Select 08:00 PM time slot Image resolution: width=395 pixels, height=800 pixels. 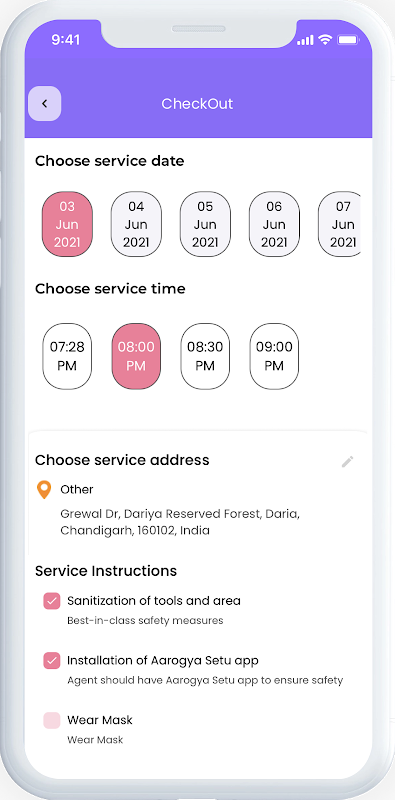pos(136,356)
